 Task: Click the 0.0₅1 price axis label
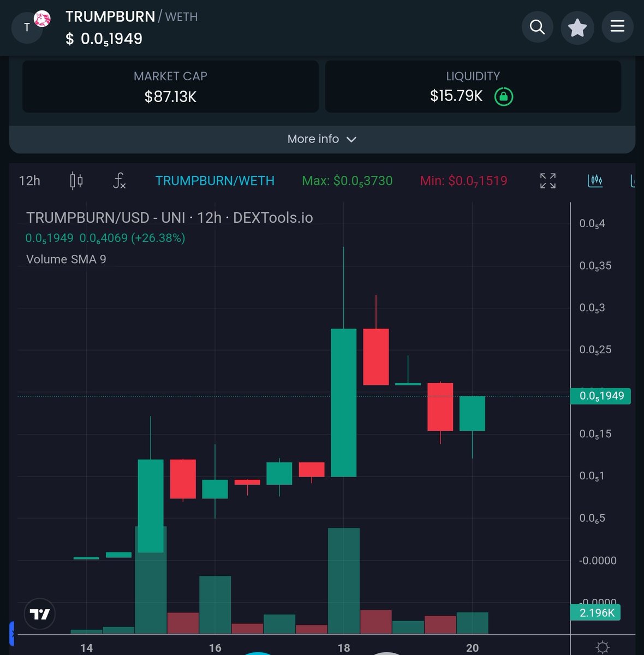(592, 476)
